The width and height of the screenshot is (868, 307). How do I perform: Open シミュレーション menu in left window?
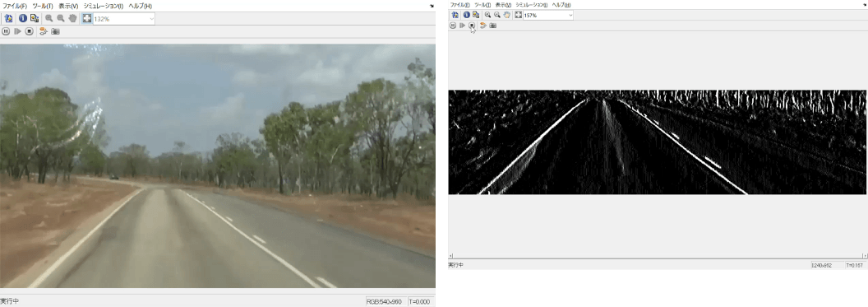click(x=103, y=6)
